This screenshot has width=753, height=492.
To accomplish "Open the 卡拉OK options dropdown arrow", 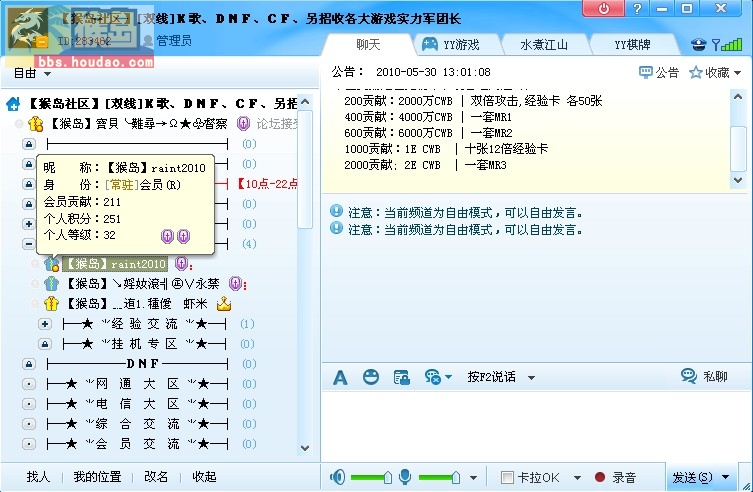I will tap(577, 478).
